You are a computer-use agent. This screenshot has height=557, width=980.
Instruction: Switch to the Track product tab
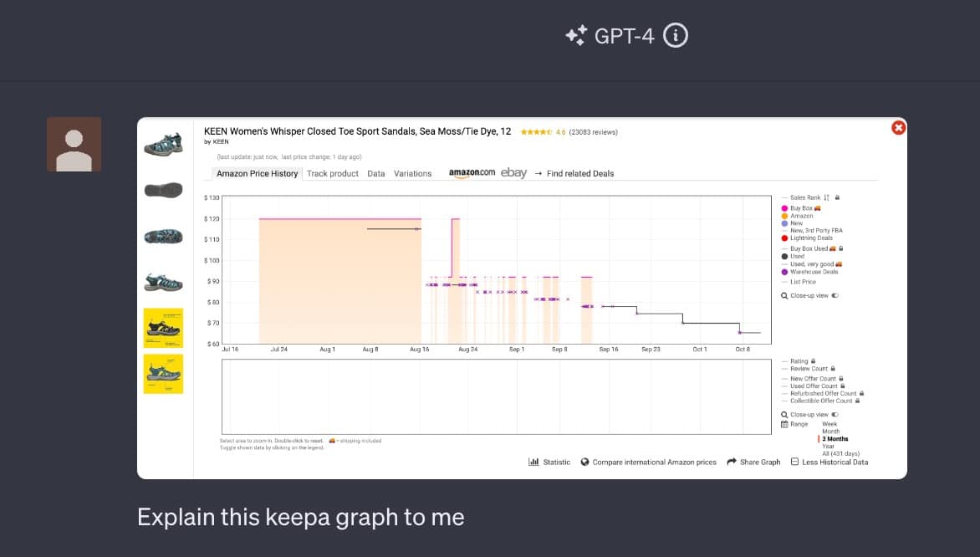[x=332, y=174]
